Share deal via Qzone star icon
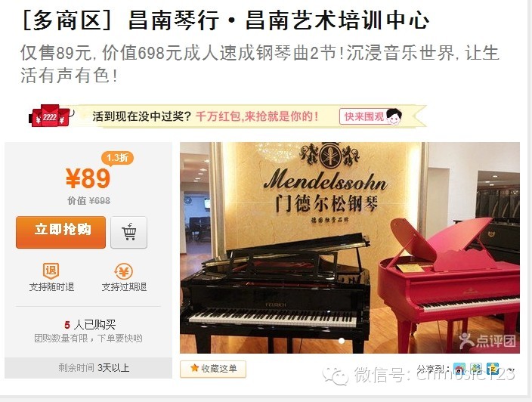 (x=493, y=369)
